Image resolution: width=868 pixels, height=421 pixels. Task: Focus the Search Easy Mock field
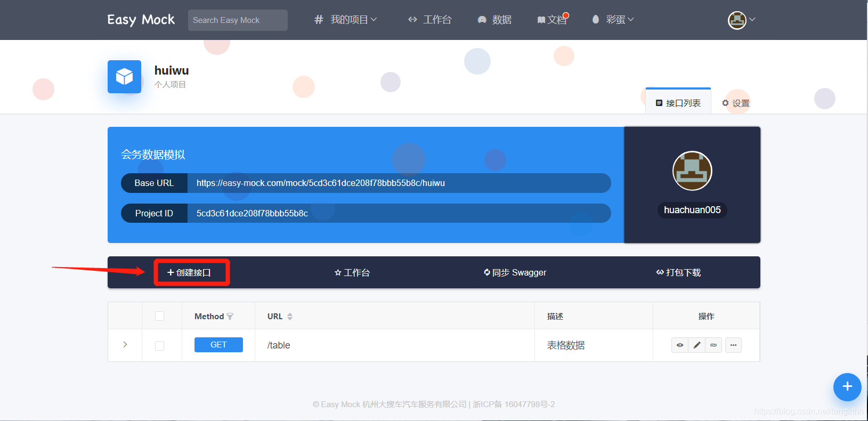(238, 20)
